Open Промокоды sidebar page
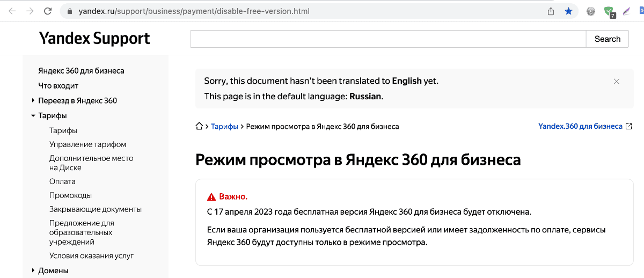The width and height of the screenshot is (644, 278). 70,195
